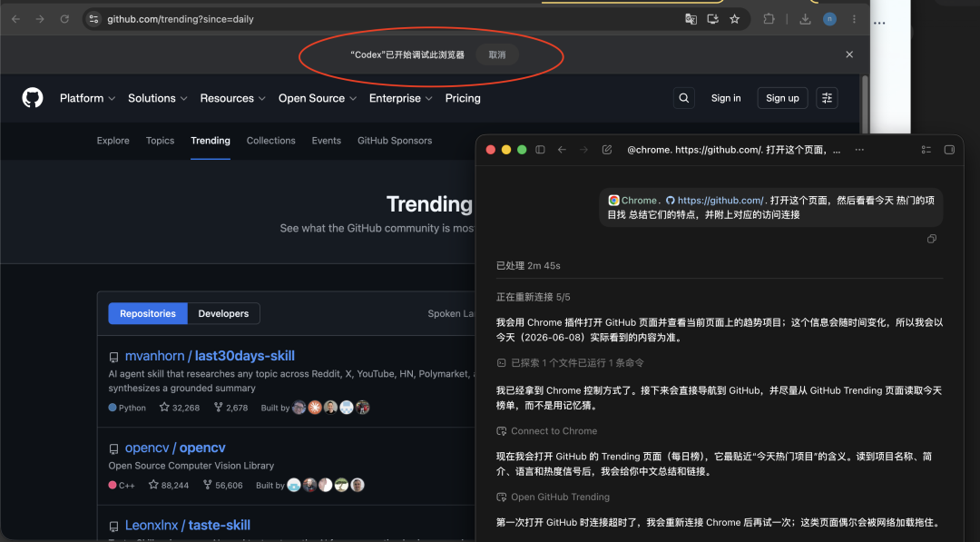Expand the 'Connect to Chrome' step
The width and height of the screenshot is (980, 542).
(x=547, y=431)
